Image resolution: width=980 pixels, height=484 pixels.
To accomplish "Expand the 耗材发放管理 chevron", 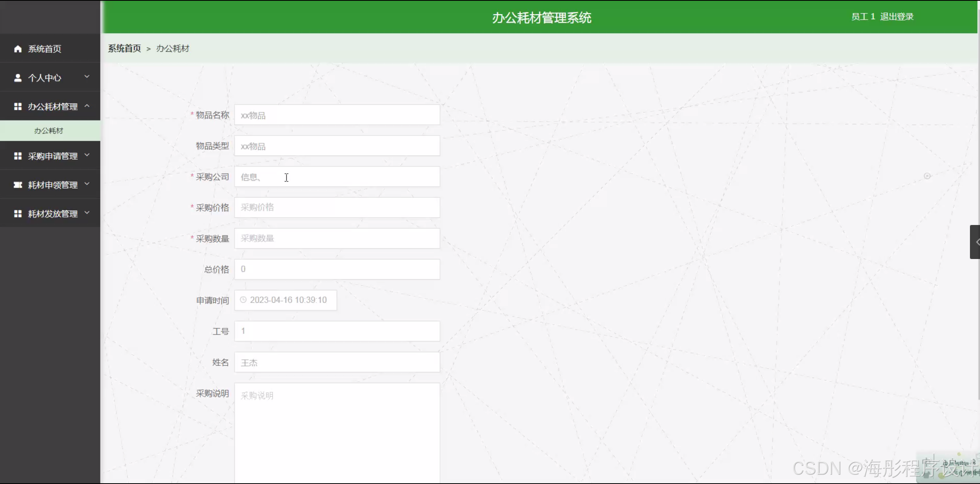I will (x=87, y=213).
